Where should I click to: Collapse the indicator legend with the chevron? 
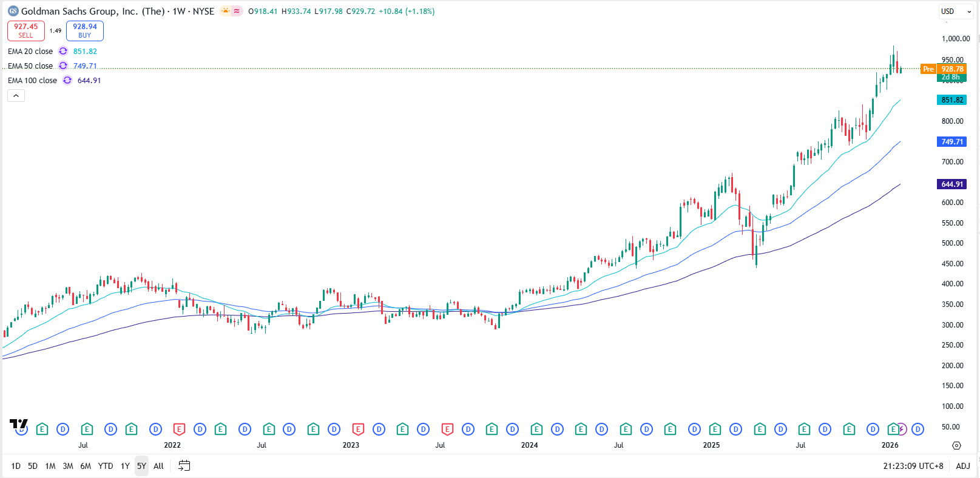(x=16, y=96)
